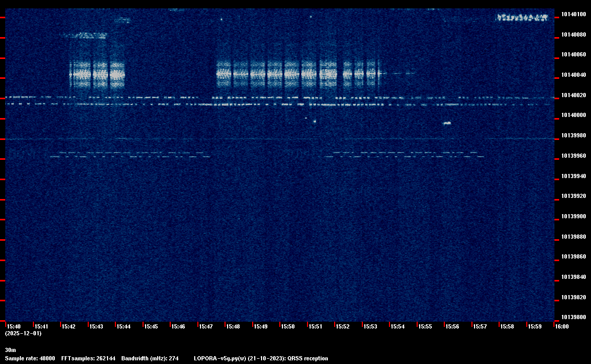Click the 10139880 frequency label
591x364 pixels.
pos(574,237)
